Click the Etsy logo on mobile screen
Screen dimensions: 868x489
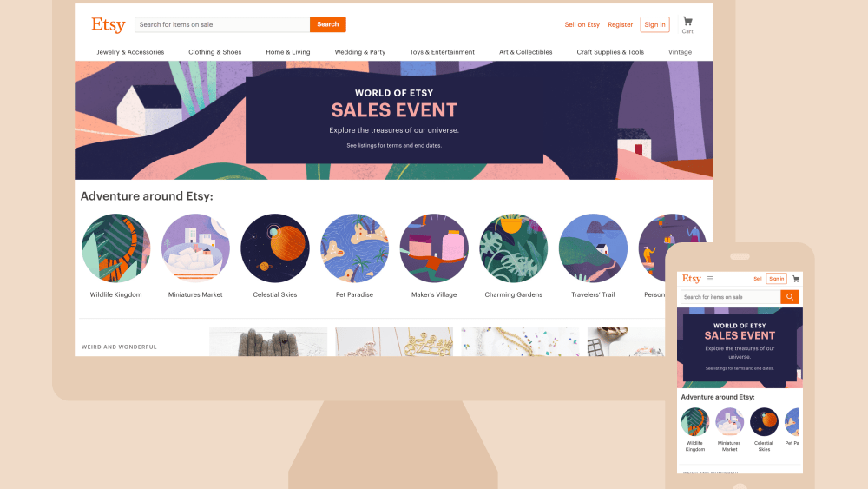pos(692,279)
